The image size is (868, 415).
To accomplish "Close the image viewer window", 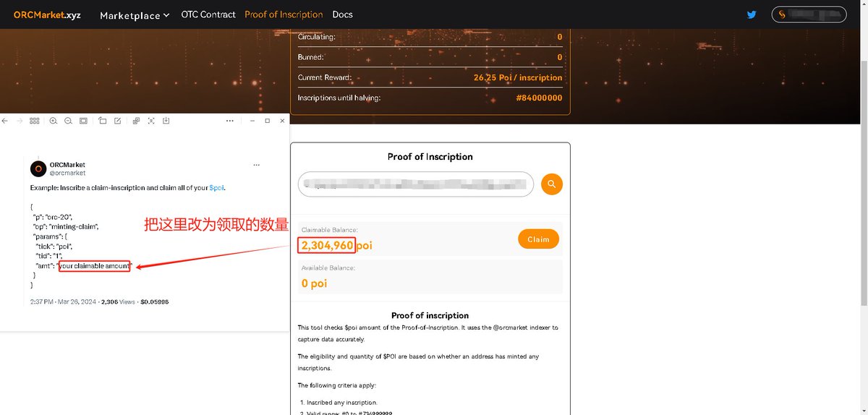I will pos(281,121).
